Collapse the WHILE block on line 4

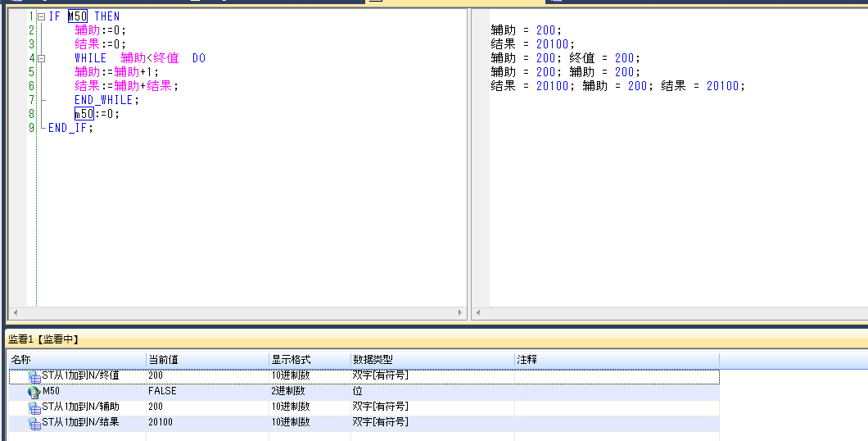click(41, 58)
